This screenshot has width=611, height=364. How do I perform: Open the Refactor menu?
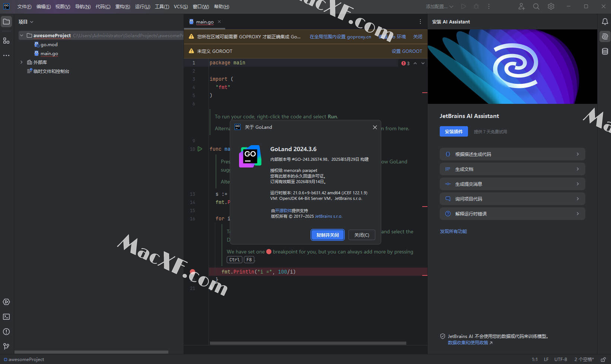coord(122,6)
